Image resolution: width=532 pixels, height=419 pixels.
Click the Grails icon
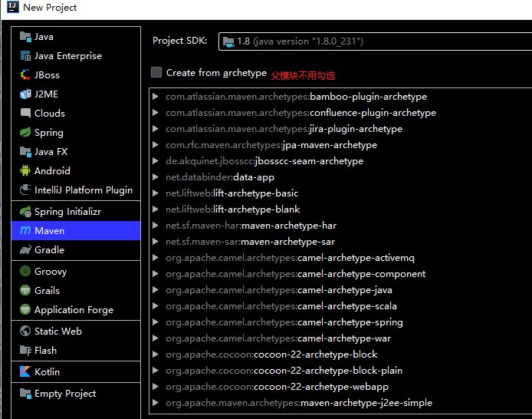(x=25, y=290)
